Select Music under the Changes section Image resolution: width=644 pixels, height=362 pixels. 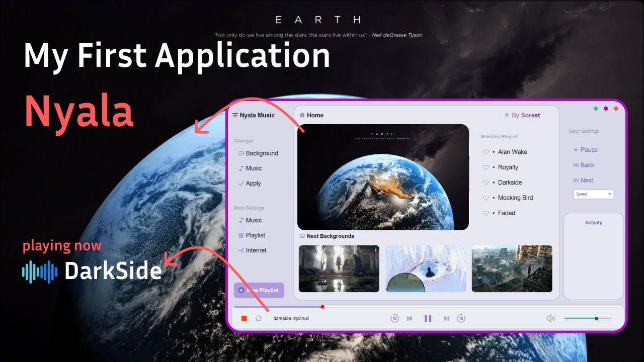(250, 168)
